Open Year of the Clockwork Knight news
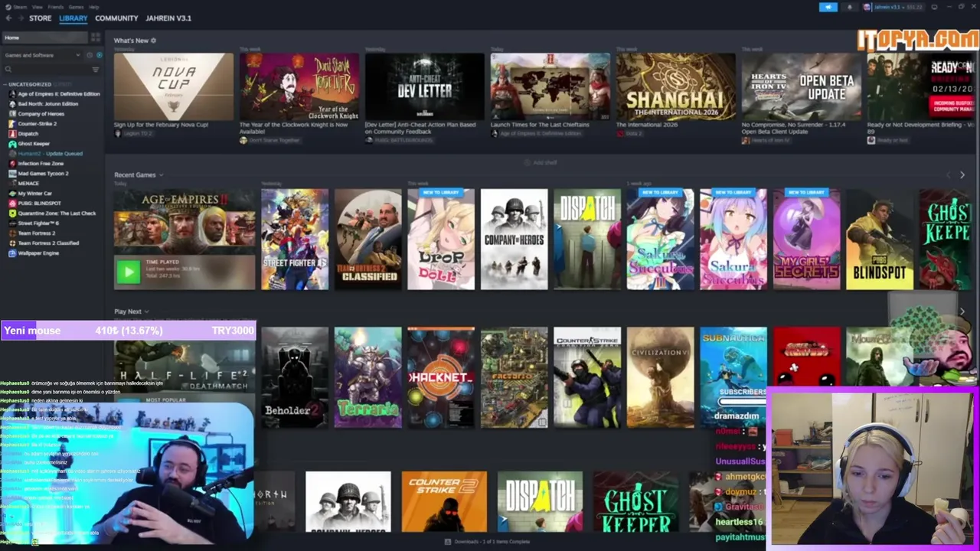This screenshot has height=551, width=980. (x=299, y=86)
